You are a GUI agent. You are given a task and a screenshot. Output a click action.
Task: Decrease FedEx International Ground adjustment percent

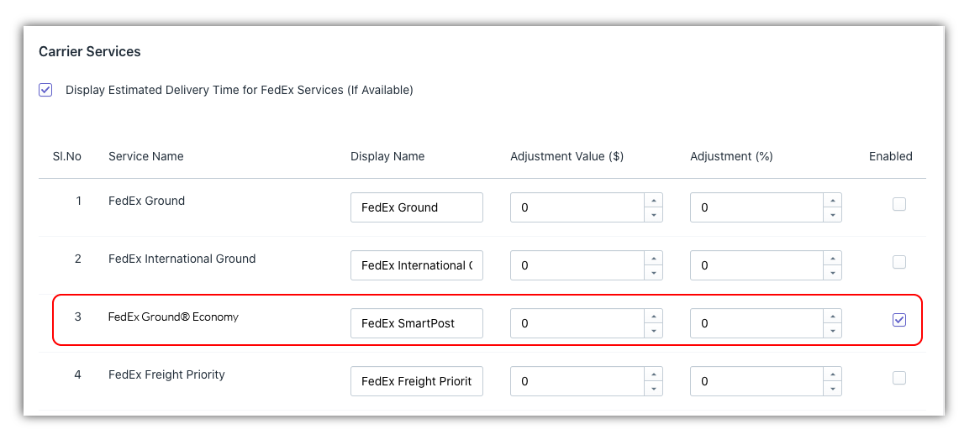pos(833,273)
